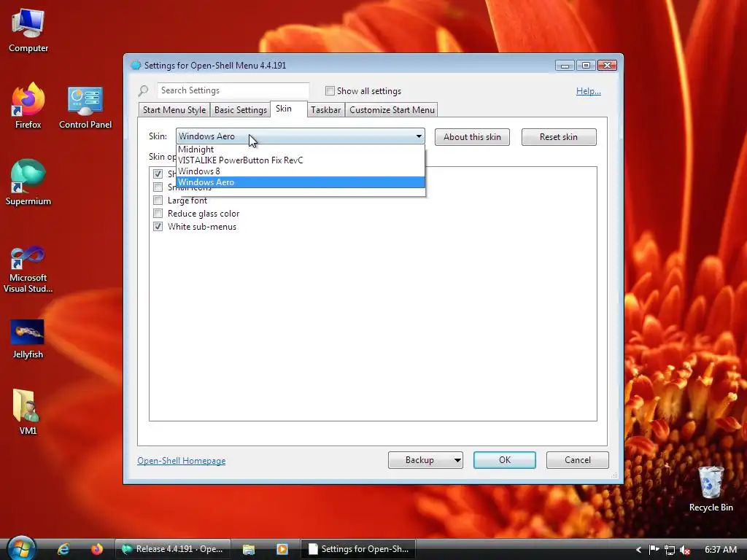Select the Supermium desktop shortcut
This screenshot has width=747, height=560.
[x=28, y=182]
